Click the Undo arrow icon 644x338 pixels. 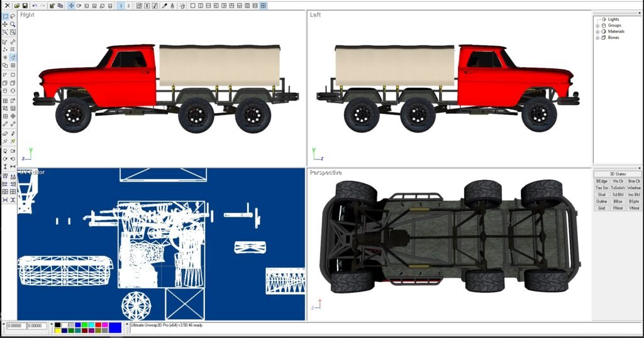tap(34, 6)
